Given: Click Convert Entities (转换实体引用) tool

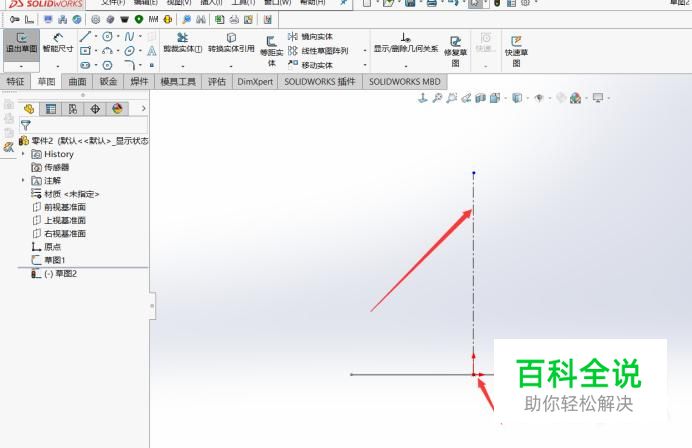Looking at the screenshot, I should (x=231, y=43).
